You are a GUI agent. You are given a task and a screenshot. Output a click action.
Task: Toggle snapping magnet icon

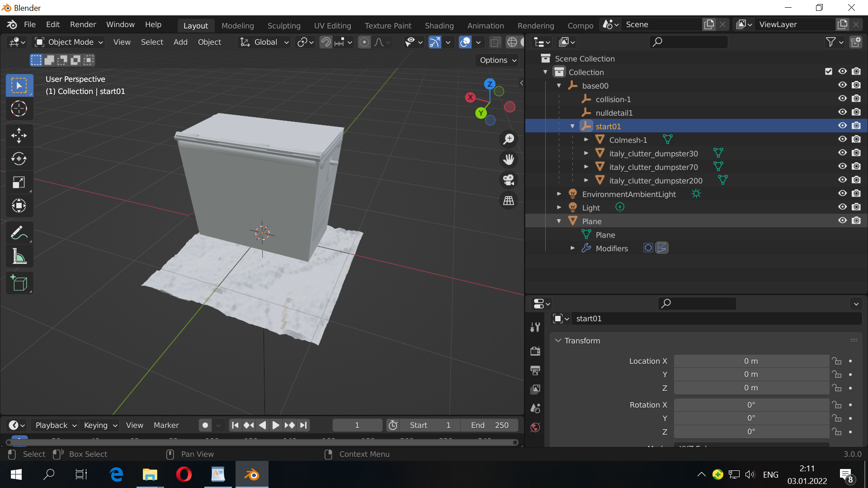pos(325,42)
